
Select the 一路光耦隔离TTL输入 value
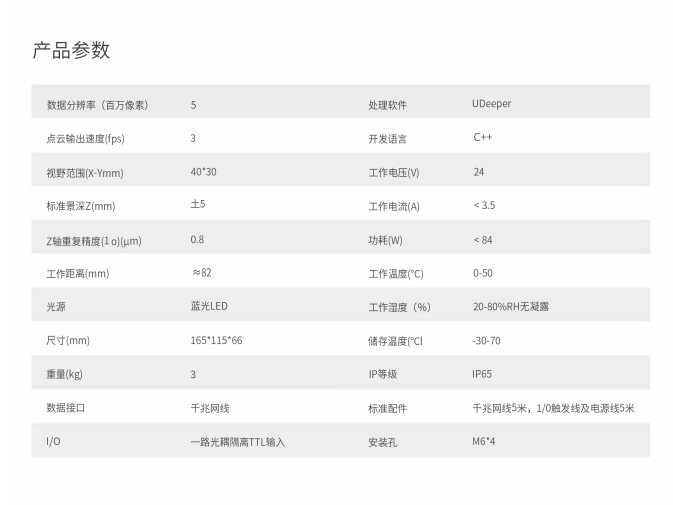click(x=237, y=441)
